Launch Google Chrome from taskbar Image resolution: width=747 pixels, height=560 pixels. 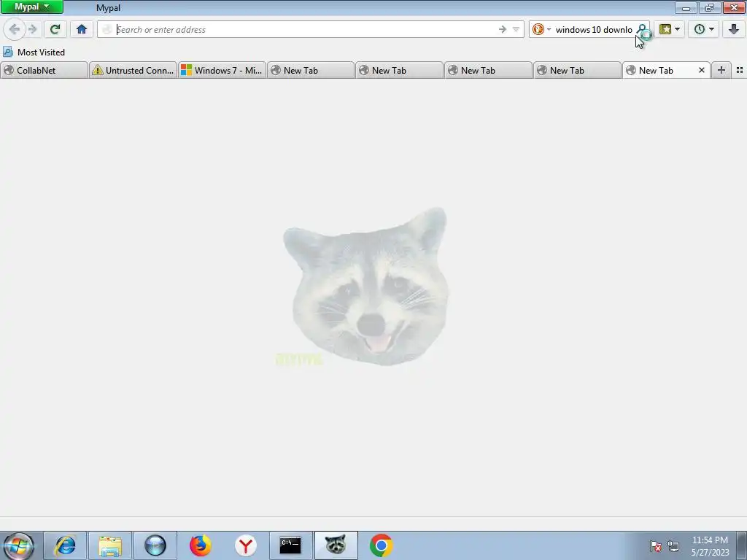click(x=381, y=545)
